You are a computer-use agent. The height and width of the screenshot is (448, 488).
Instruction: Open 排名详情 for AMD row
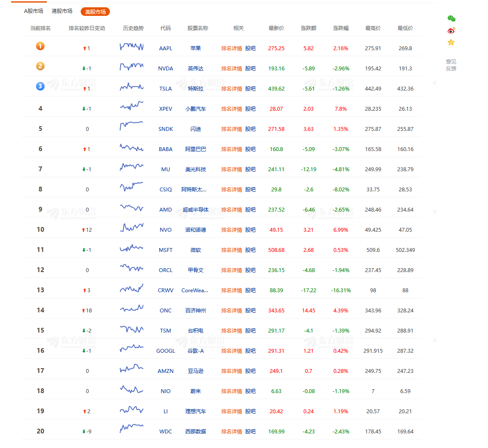click(x=231, y=210)
